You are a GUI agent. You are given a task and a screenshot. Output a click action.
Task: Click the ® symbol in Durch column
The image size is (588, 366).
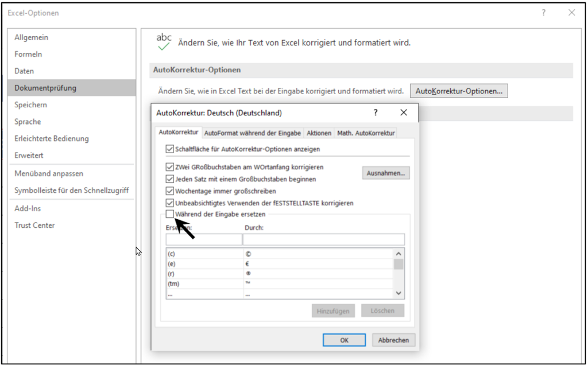pyautogui.click(x=248, y=274)
